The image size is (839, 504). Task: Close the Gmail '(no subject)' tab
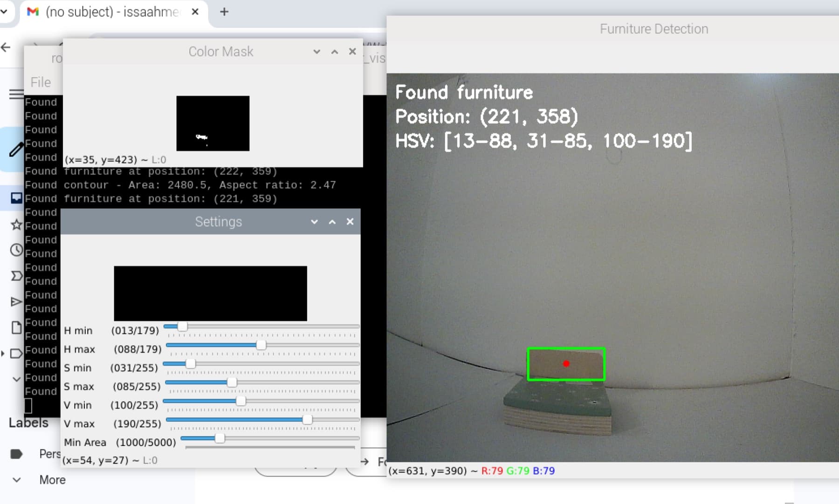click(195, 12)
